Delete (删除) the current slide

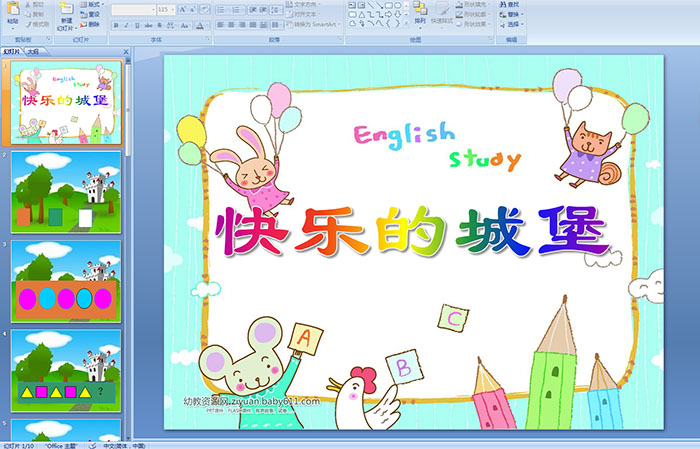(90, 24)
